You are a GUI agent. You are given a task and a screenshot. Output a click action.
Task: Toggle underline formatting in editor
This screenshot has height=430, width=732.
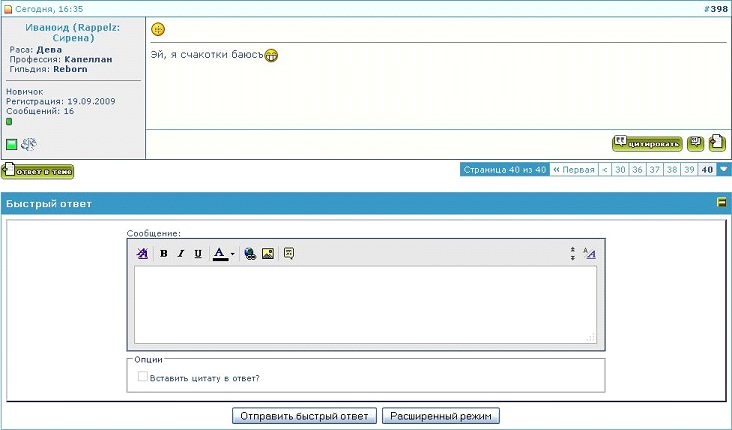click(197, 254)
